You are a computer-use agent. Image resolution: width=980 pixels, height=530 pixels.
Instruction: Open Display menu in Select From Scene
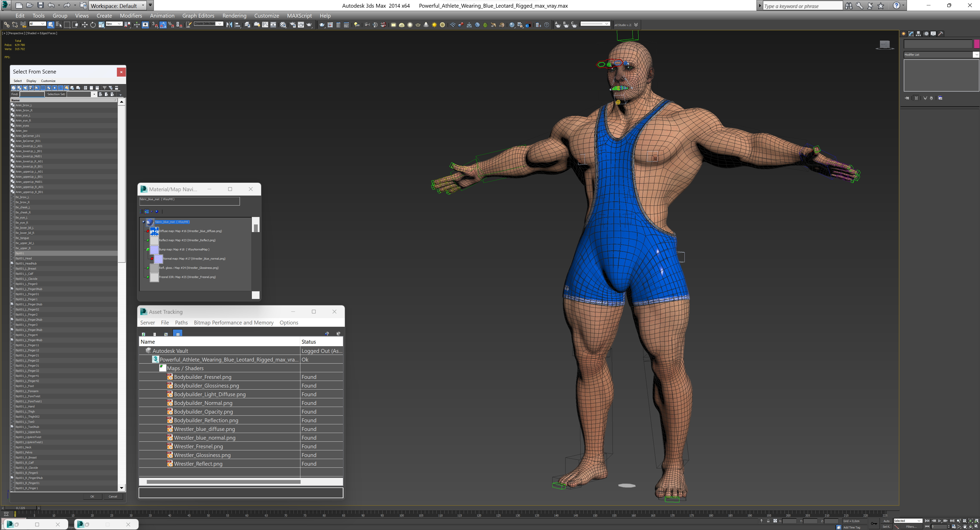coord(31,81)
